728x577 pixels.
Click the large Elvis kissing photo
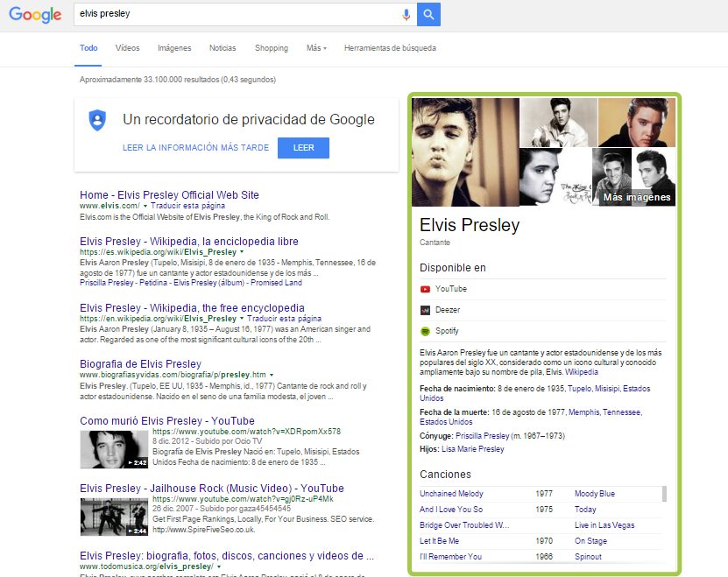(x=465, y=151)
